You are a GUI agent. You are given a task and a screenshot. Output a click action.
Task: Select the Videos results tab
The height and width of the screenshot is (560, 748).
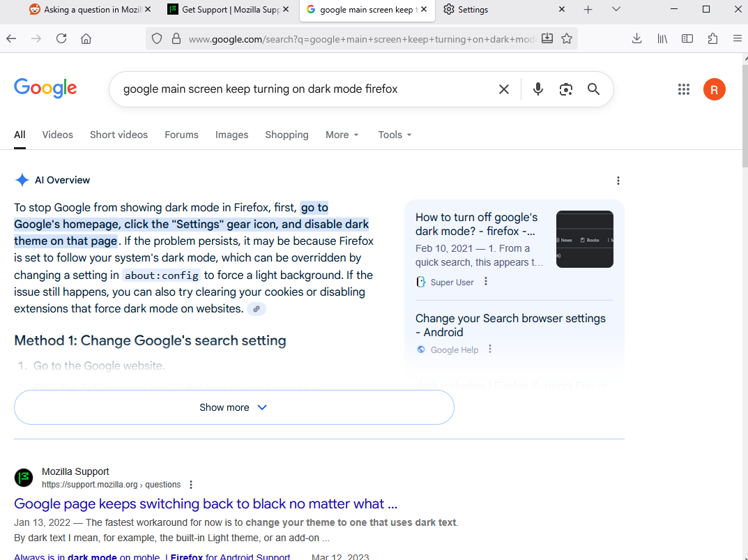pos(57,135)
